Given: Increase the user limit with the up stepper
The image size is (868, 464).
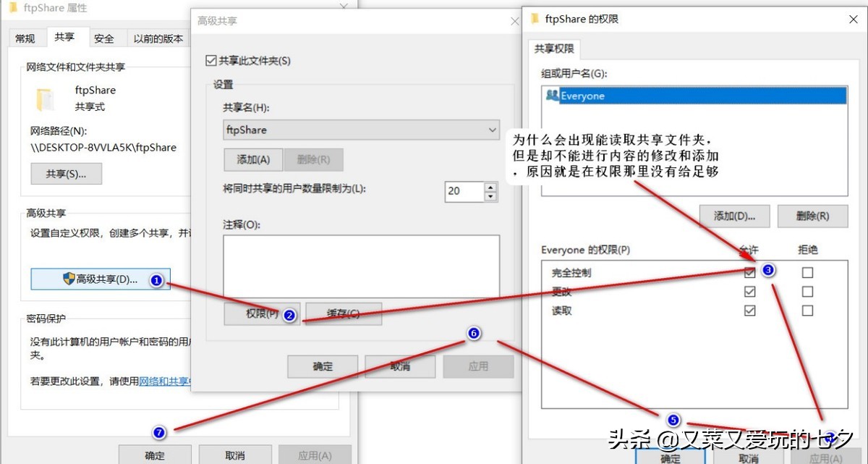Looking at the screenshot, I should click(x=491, y=187).
